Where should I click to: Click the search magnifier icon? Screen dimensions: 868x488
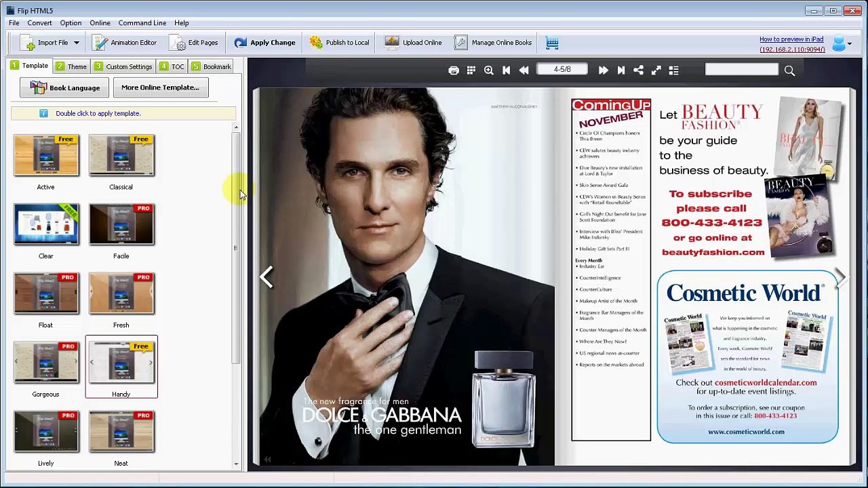click(789, 70)
